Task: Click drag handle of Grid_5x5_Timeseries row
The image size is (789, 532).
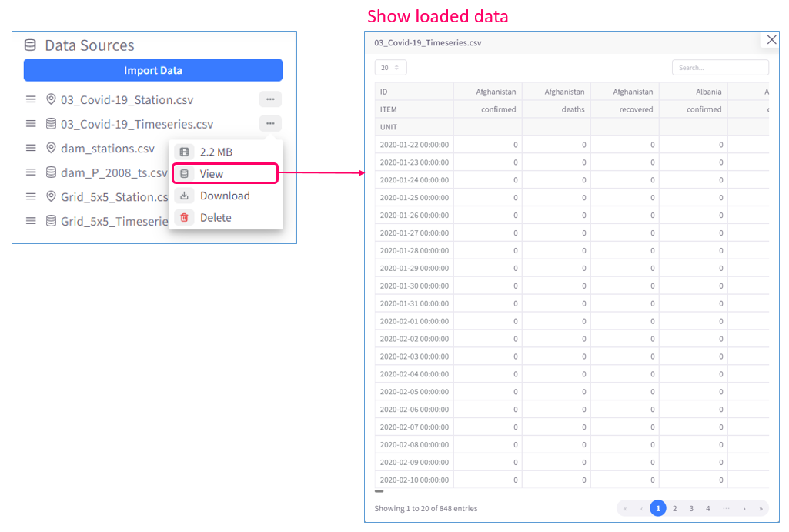Action: (x=31, y=220)
